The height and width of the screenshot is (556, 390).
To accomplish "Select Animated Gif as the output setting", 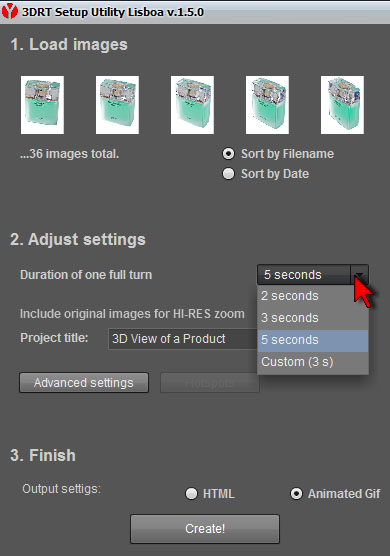I will pyautogui.click(x=296, y=494).
